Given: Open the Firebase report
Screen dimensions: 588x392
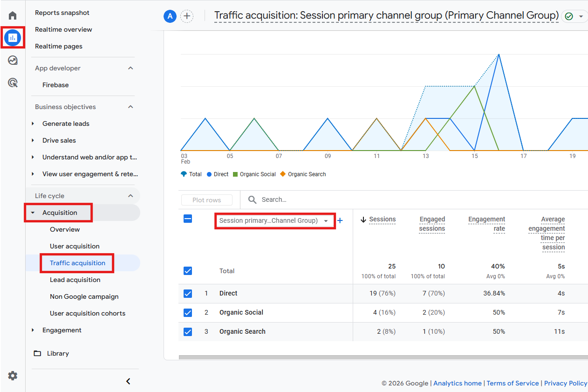Looking at the screenshot, I should tap(55, 85).
